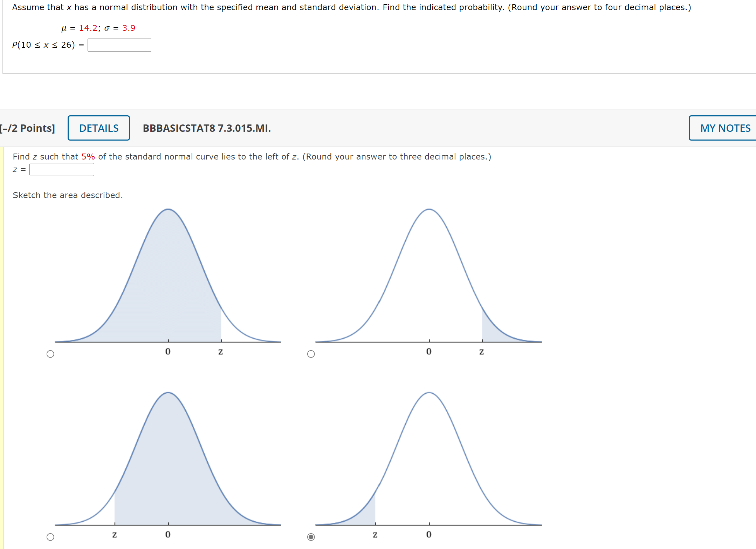Click the bottom-left bell curve sketch
Image resolution: width=756 pixels, height=549 pixels.
[168, 459]
